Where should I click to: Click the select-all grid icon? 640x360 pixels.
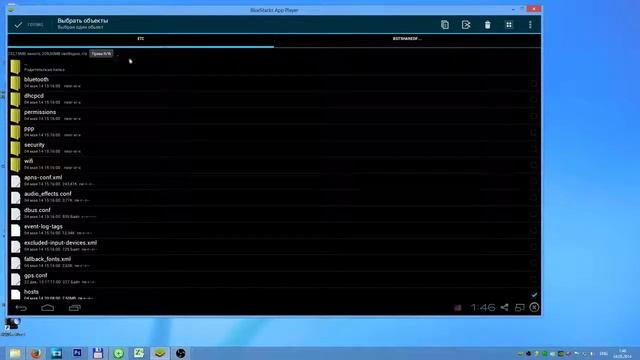(509, 25)
